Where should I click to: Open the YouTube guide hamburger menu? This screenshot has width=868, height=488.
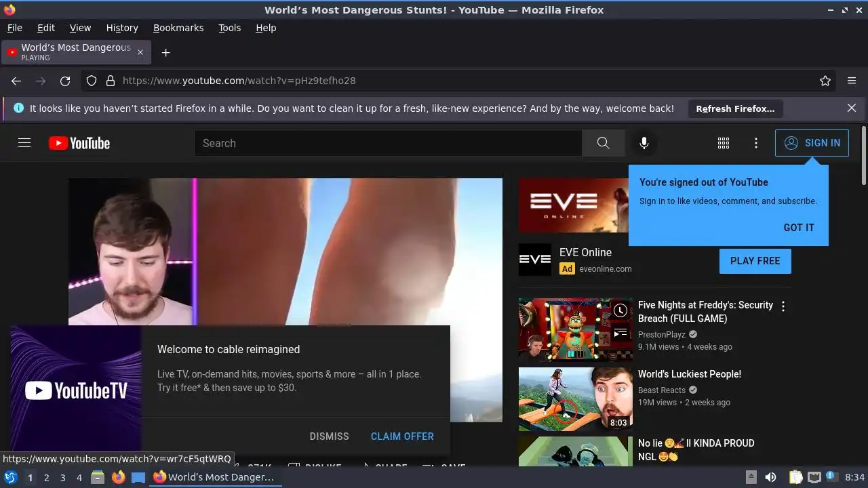(x=24, y=143)
